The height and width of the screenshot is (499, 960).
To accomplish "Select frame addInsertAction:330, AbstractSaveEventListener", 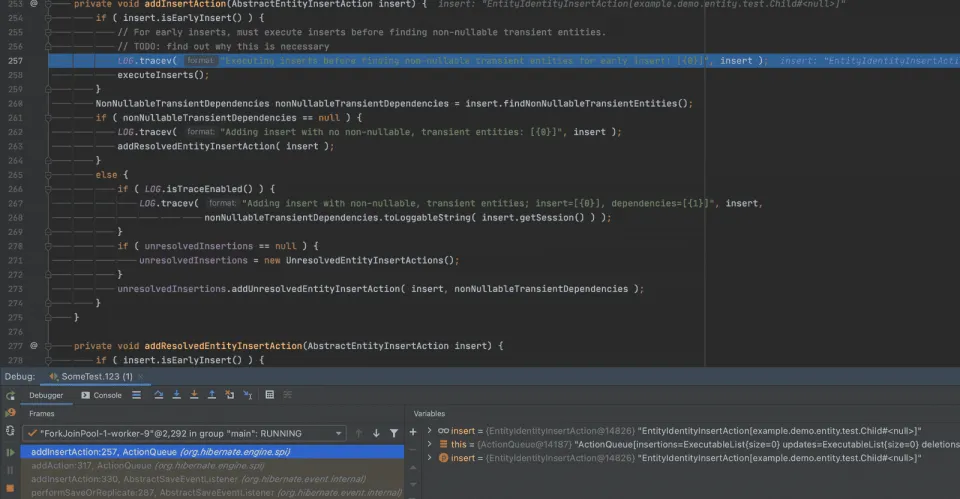I will [212, 479].
